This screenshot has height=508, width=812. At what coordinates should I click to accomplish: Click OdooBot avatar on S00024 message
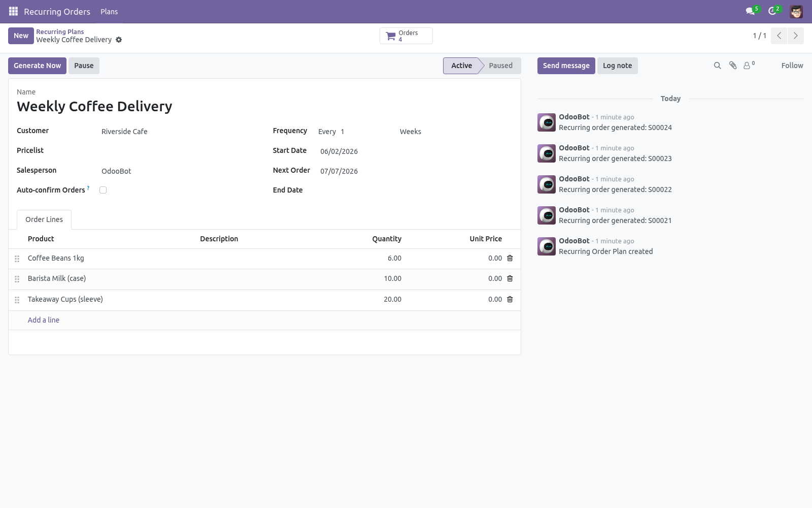(x=547, y=122)
